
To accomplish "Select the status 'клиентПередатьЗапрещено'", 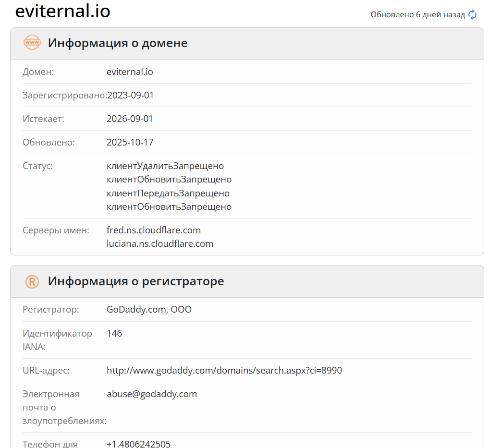I will click(168, 193).
